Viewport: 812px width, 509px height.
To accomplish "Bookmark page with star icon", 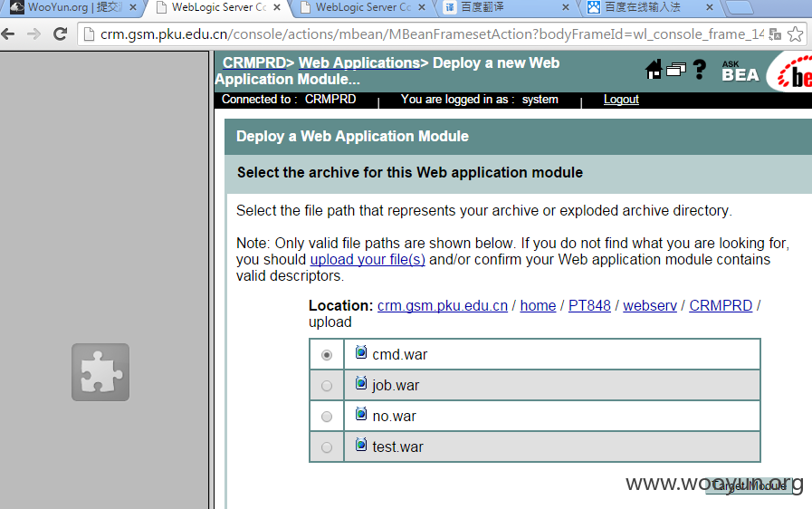I will [795, 34].
